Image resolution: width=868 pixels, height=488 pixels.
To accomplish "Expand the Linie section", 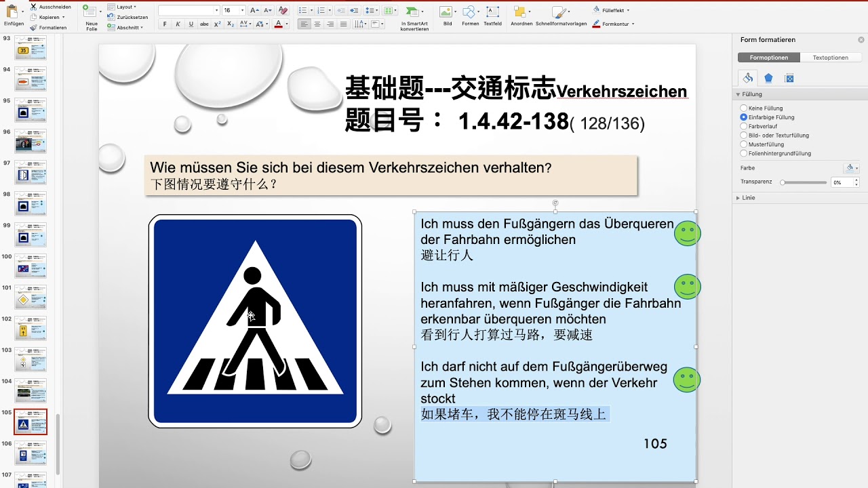I will 738,198.
